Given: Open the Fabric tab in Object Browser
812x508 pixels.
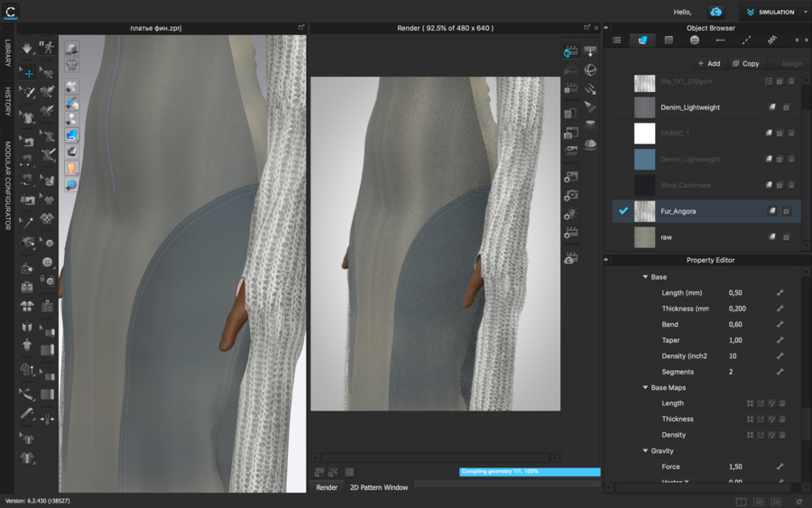Looking at the screenshot, I should pyautogui.click(x=642, y=41).
